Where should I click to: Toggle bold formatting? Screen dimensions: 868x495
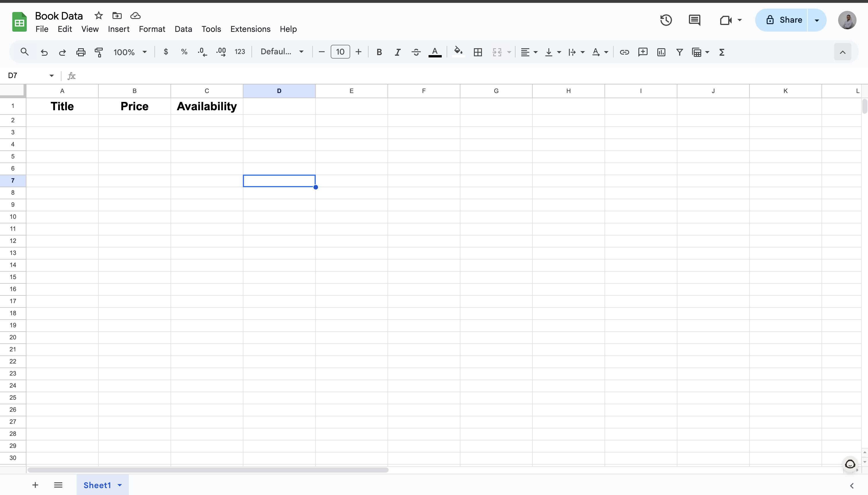click(379, 52)
